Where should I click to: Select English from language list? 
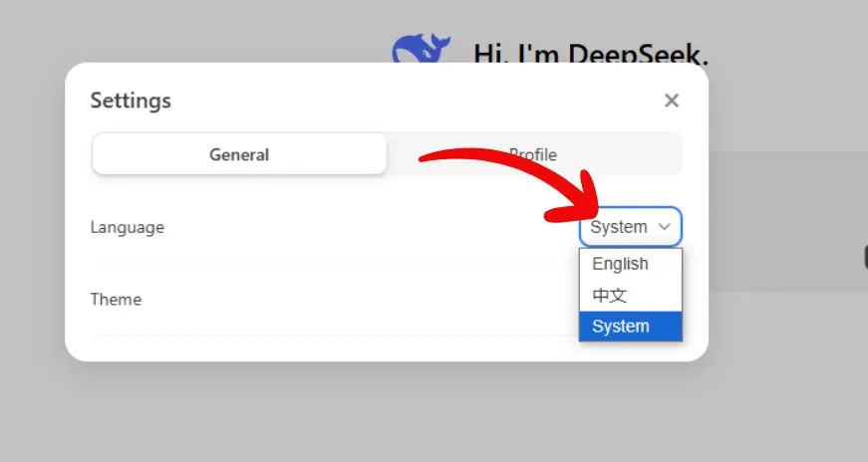(x=631, y=264)
